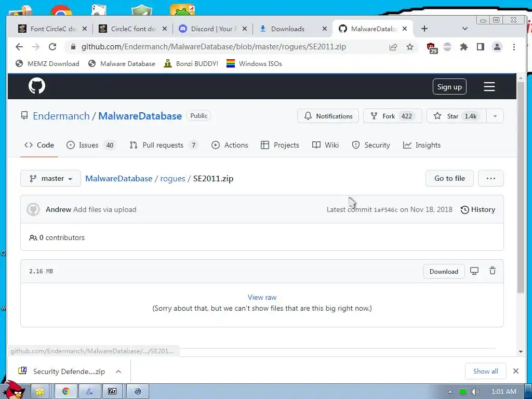Go to rogues folder breadcrumb
This screenshot has width=532, height=399.
(172, 179)
